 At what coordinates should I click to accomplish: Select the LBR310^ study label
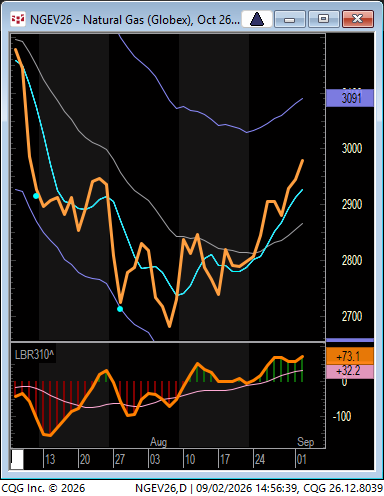(x=34, y=355)
